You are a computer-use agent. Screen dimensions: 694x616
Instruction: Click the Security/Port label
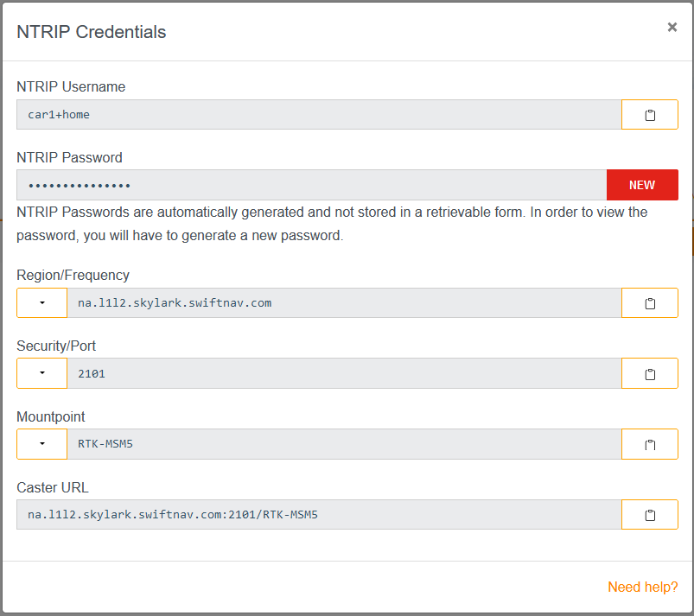[x=56, y=346]
